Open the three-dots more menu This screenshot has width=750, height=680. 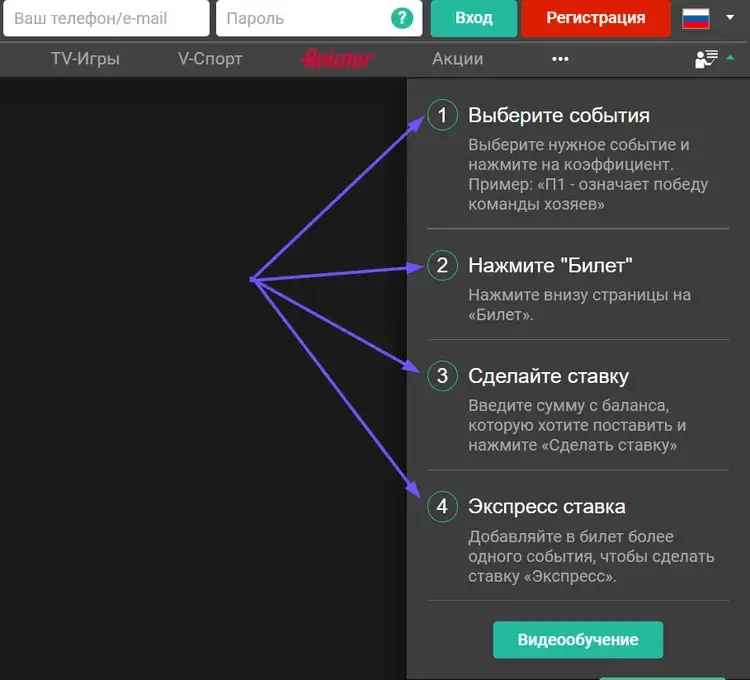click(x=560, y=59)
